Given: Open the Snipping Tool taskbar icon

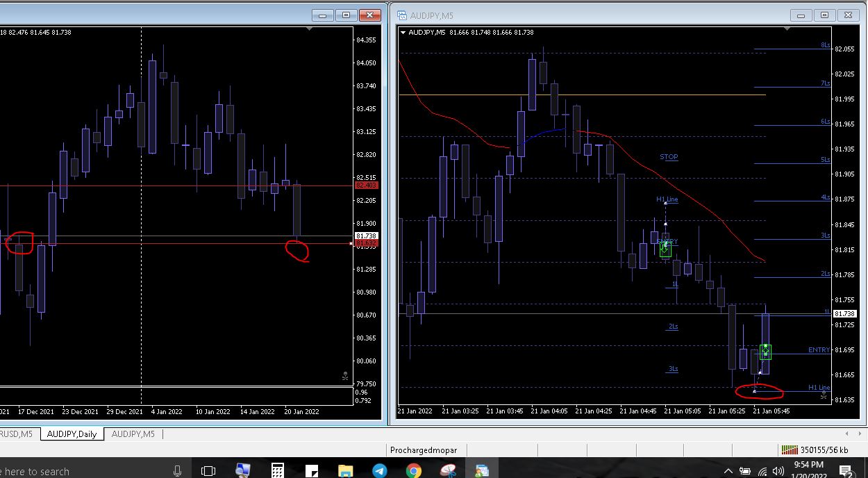Looking at the screenshot, I should point(447,470).
